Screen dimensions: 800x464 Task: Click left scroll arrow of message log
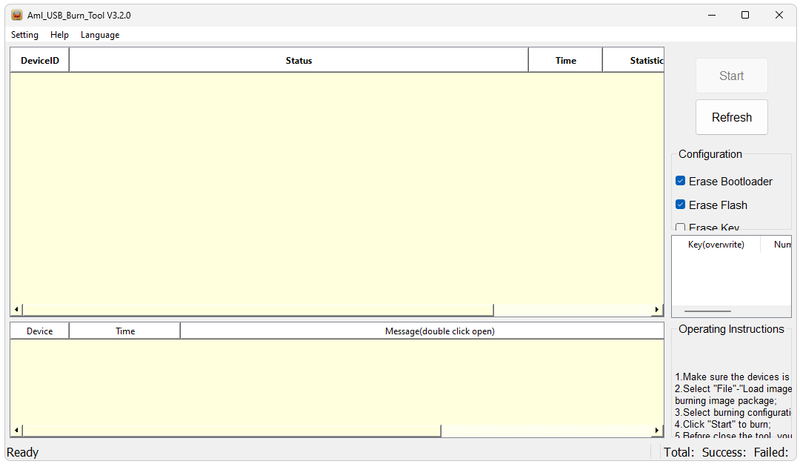point(16,430)
